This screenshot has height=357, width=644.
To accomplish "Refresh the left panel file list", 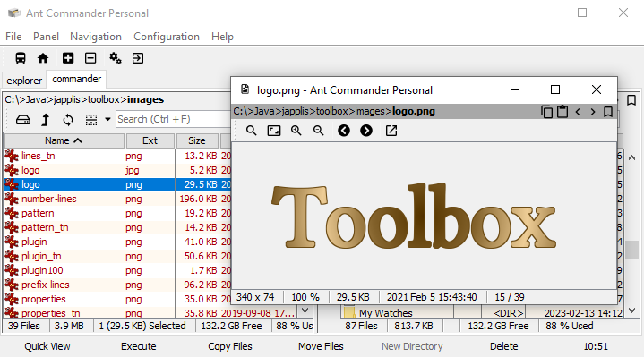I will click(x=68, y=120).
